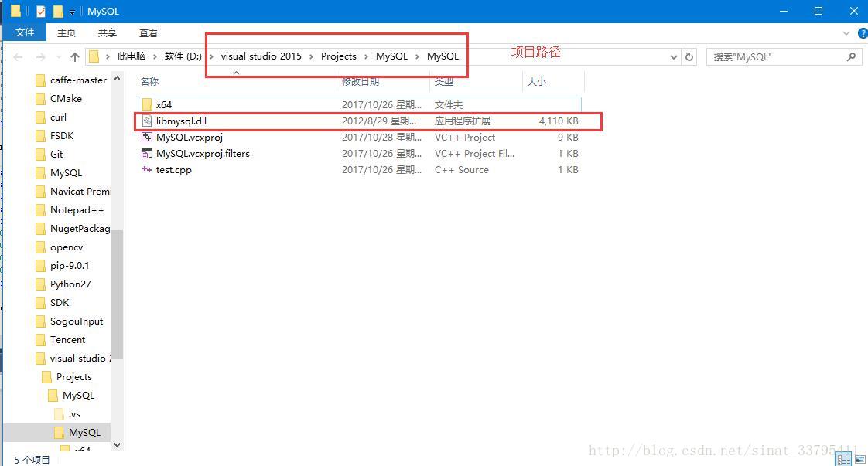868x466 pixels.
Task: Click navigation pane scroll down arrow
Action: tap(117, 445)
